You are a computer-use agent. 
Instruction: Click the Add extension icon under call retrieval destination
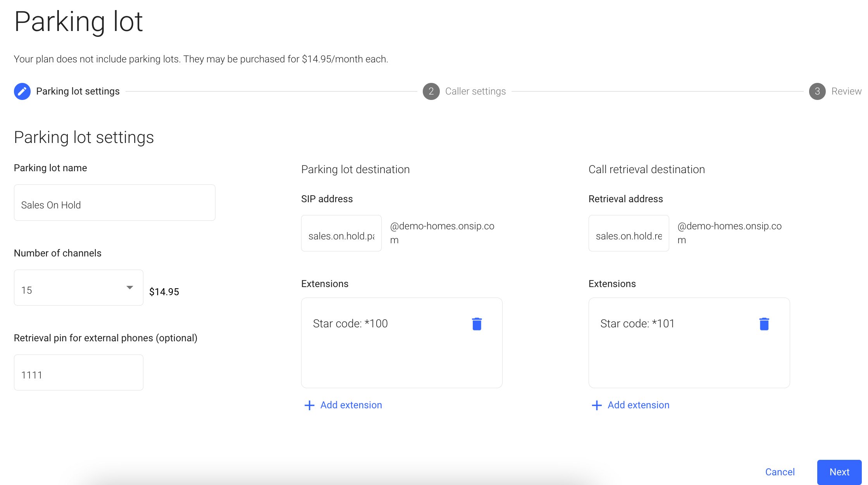click(x=596, y=404)
